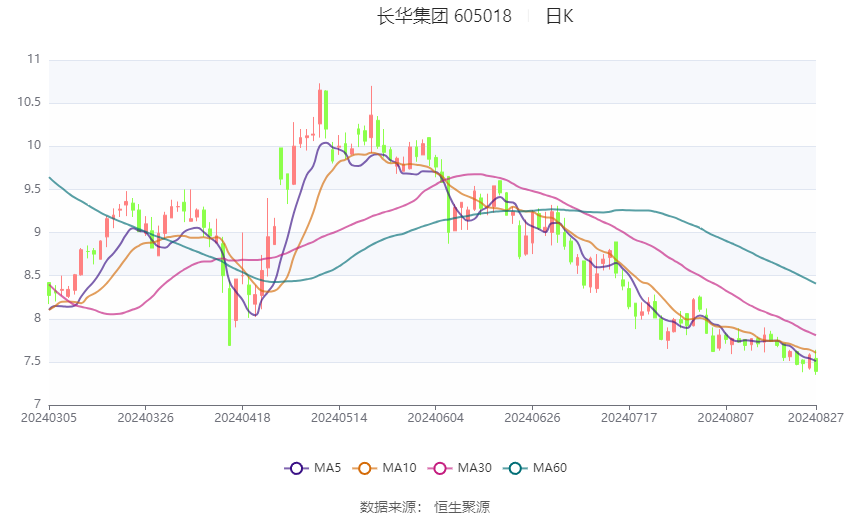The image size is (850, 517).
Task: Click the y-axis value 9.5
Action: click(32, 189)
